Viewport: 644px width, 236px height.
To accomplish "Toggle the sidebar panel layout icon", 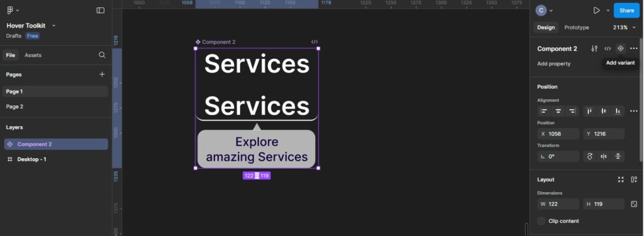I will [100, 10].
